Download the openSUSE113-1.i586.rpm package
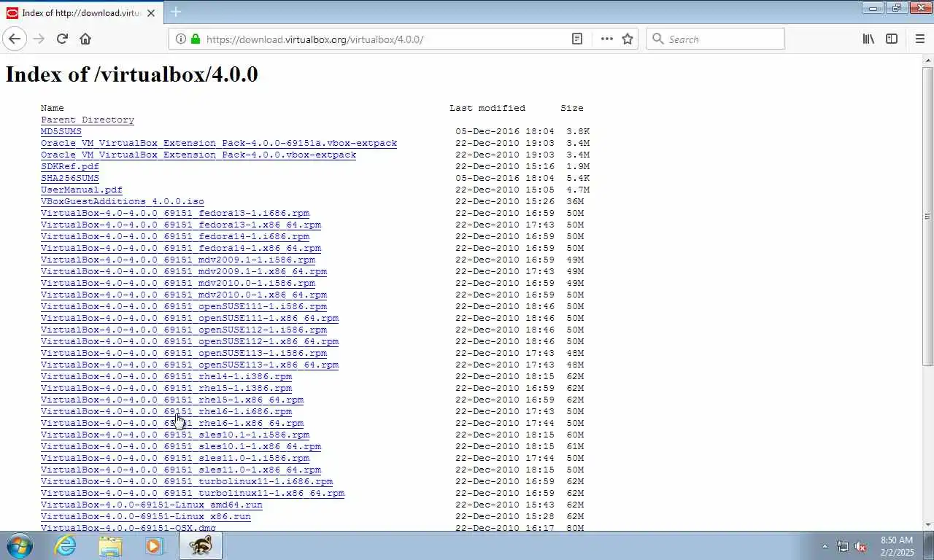934x560 pixels. [184, 353]
